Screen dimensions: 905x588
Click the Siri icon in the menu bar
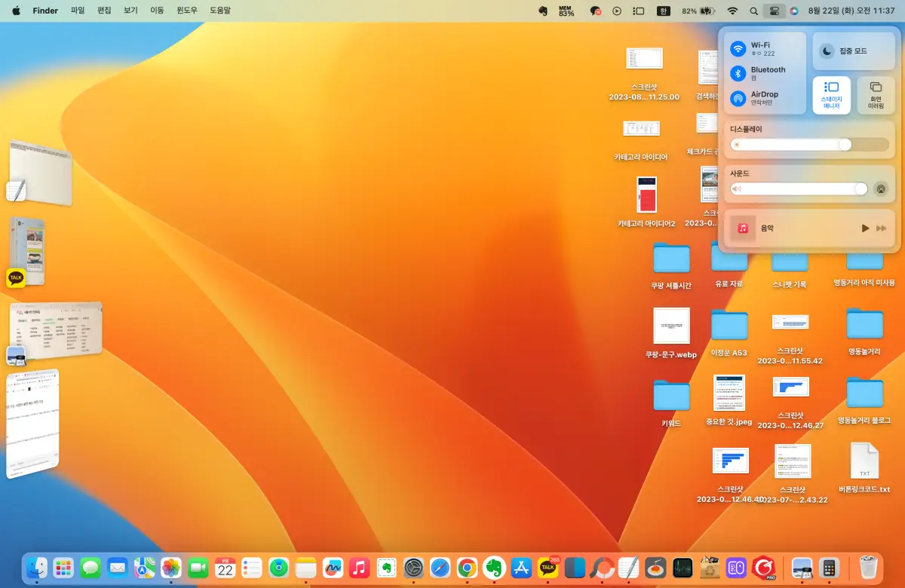coord(794,11)
